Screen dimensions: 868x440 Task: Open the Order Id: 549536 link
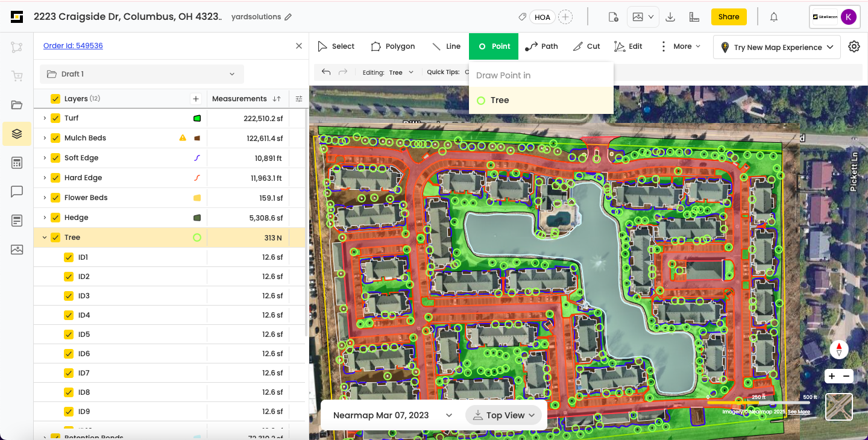coord(73,46)
